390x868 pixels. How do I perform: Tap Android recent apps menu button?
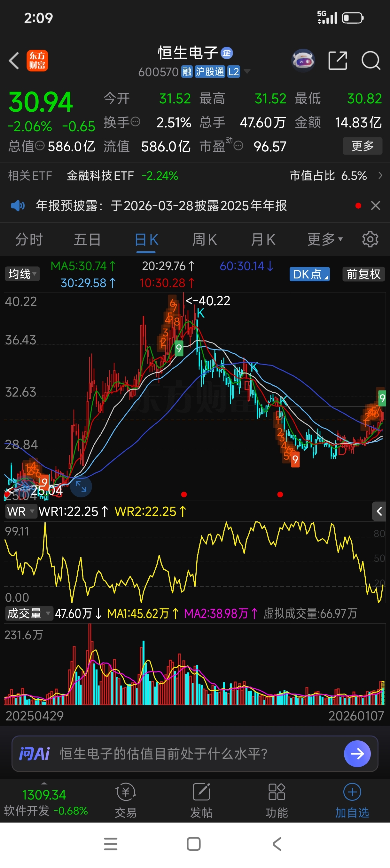pos(111,844)
